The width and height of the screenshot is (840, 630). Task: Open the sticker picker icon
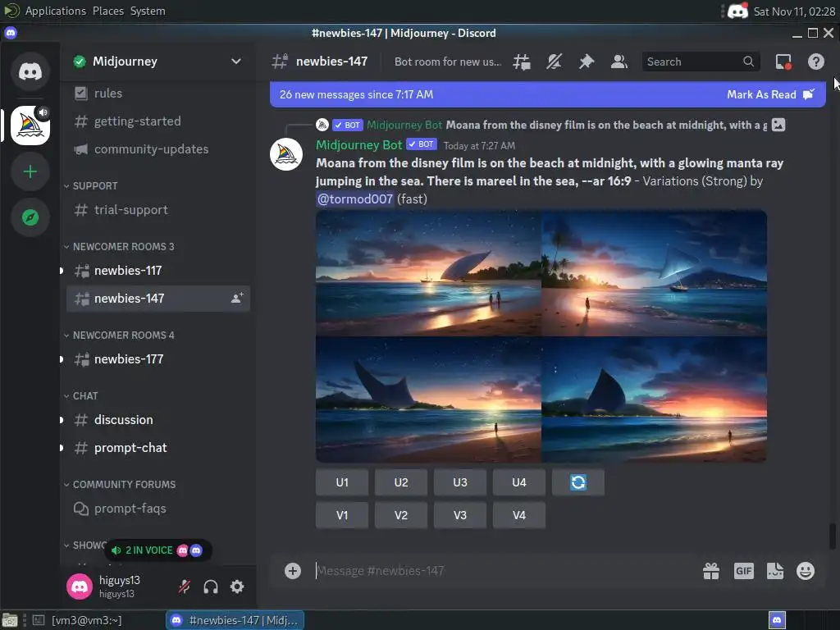point(774,571)
